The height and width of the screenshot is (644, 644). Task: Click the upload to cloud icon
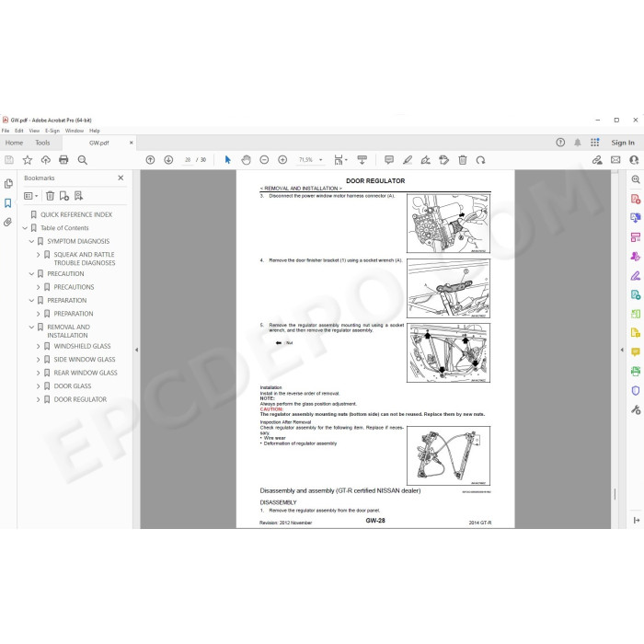coord(46,160)
